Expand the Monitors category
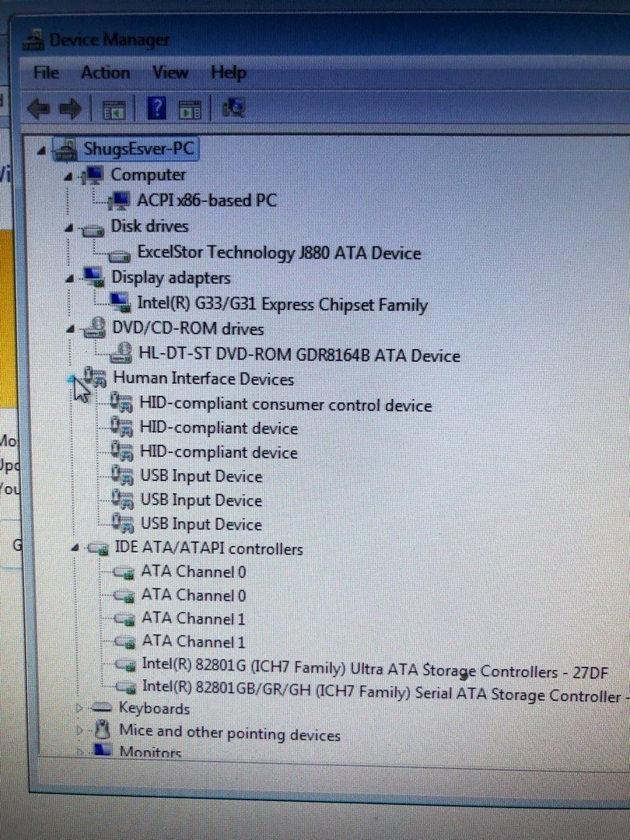Image resolution: width=630 pixels, height=840 pixels. (x=80, y=751)
